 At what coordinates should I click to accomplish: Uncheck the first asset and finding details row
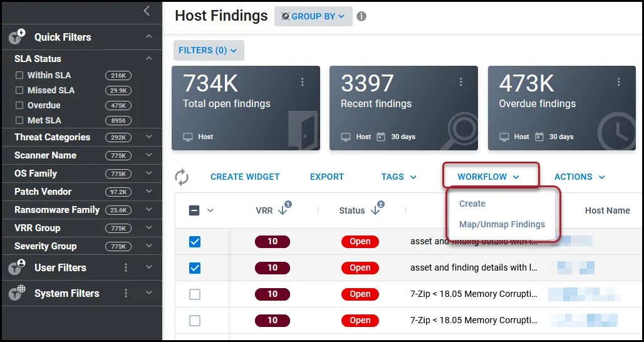pos(195,242)
